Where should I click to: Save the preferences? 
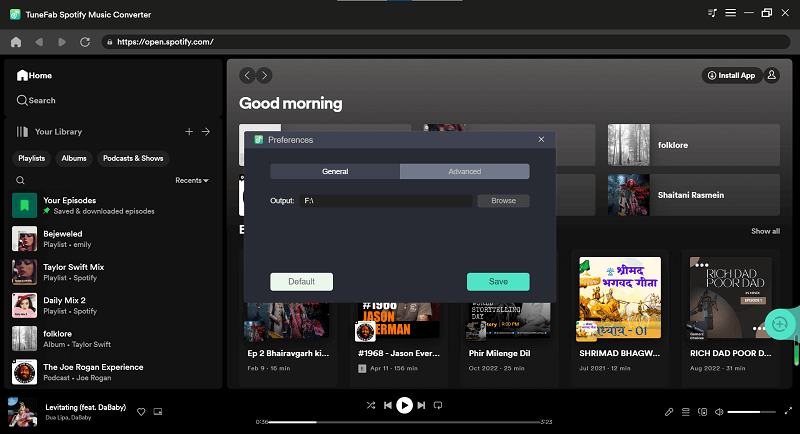click(x=498, y=282)
